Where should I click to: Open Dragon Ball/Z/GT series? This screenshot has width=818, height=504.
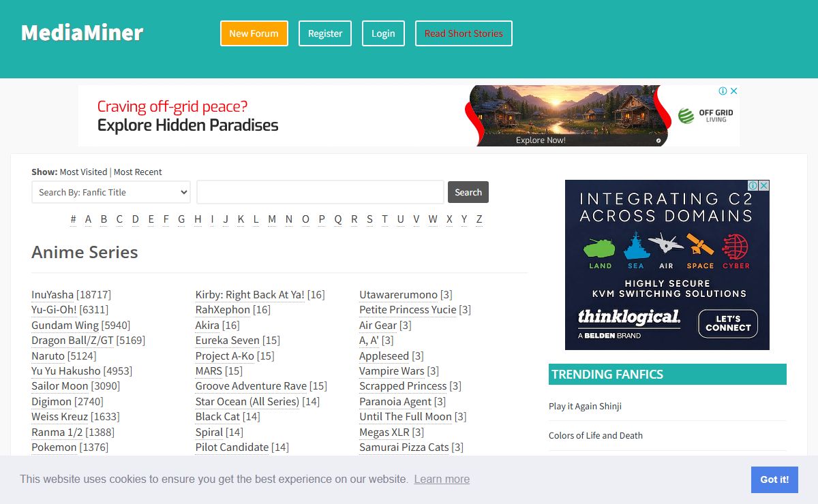(72, 341)
